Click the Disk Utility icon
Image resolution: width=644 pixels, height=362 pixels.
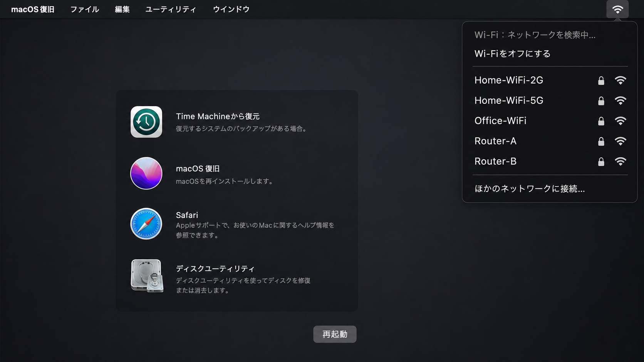[x=147, y=276]
